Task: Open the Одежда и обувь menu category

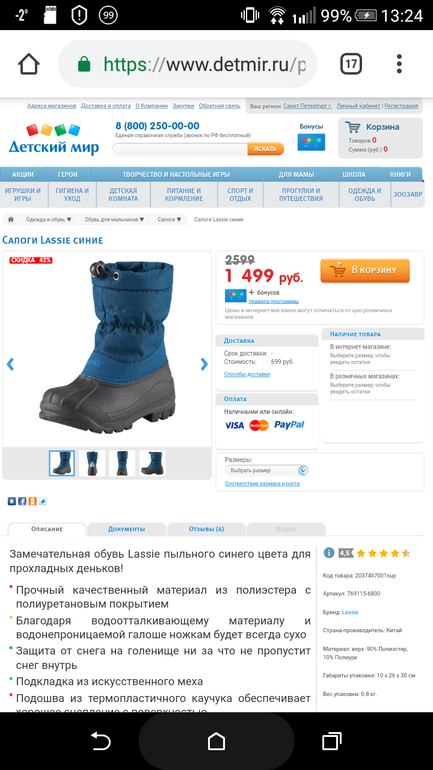Action: 365,194
